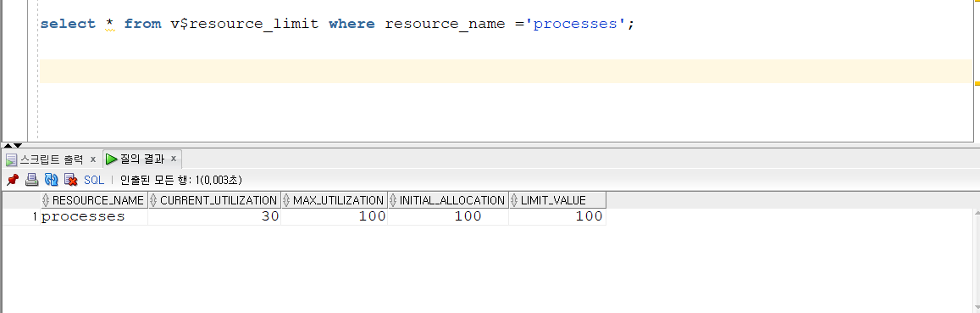Sort by MAX_UTILIZATION column header
980x313 pixels.
point(335,200)
